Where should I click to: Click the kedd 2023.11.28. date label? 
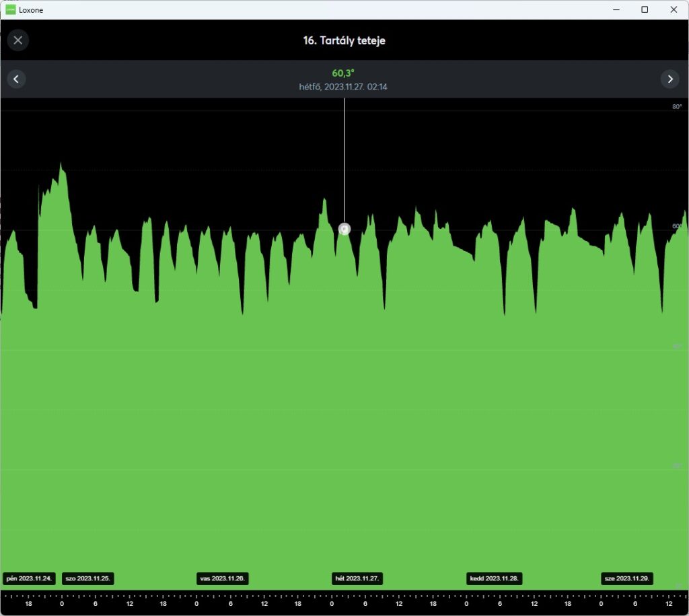pos(495,578)
